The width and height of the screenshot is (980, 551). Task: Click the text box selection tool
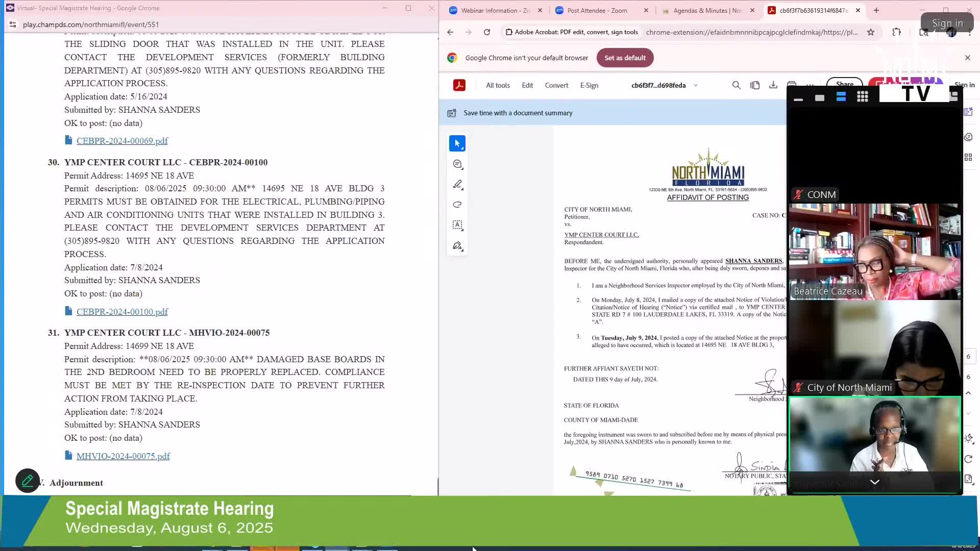pos(457,225)
